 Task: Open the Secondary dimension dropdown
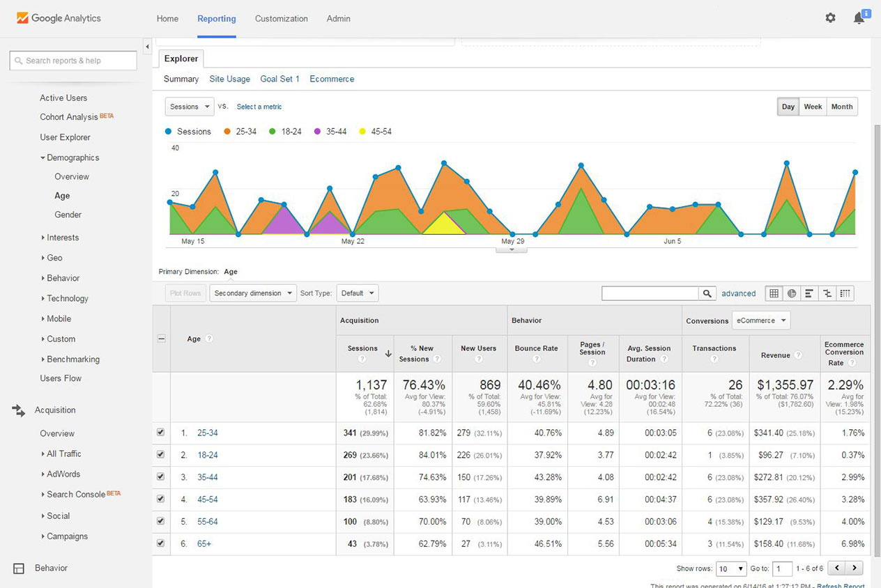[253, 293]
